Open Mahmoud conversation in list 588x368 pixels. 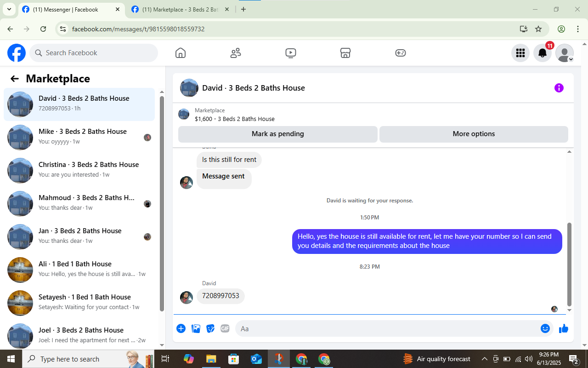click(79, 204)
